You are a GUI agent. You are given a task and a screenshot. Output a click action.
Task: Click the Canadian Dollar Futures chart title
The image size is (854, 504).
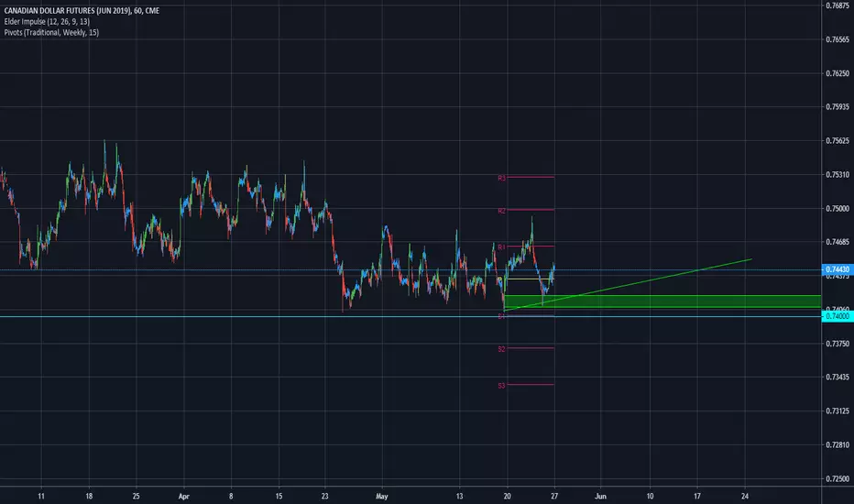(x=82, y=11)
